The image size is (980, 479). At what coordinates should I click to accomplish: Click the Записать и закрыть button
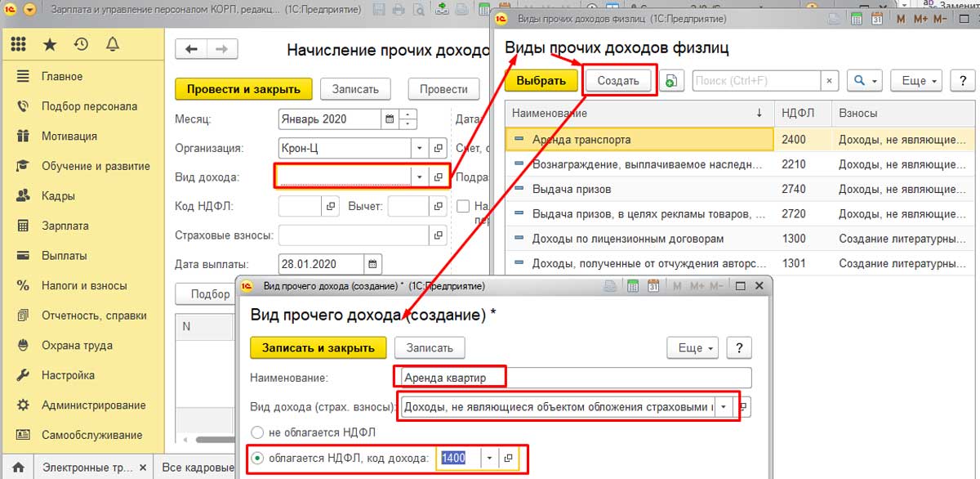coord(318,347)
